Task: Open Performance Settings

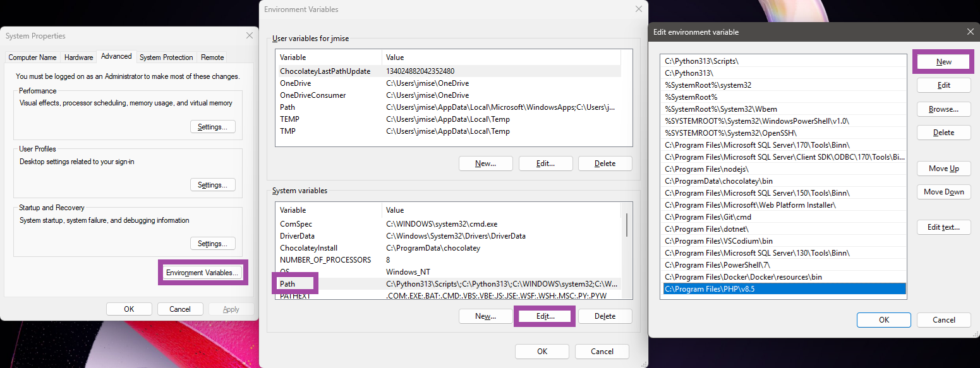Action: [212, 126]
